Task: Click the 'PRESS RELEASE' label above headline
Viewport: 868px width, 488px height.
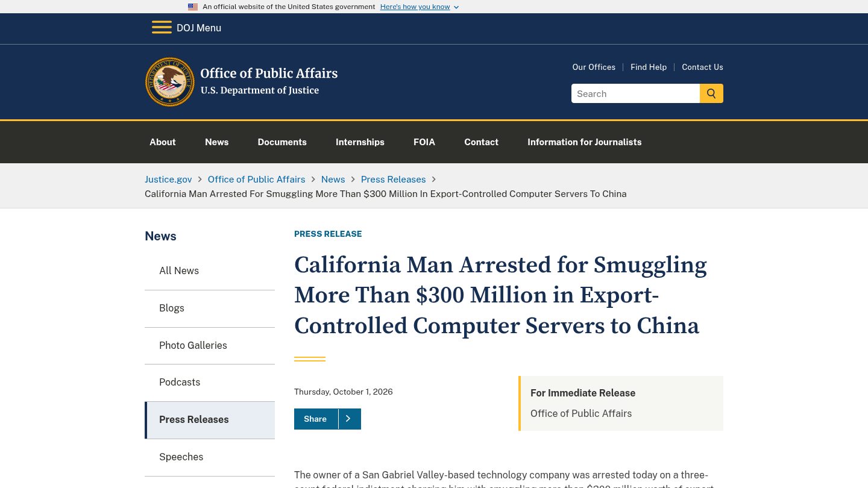Action: (328, 234)
